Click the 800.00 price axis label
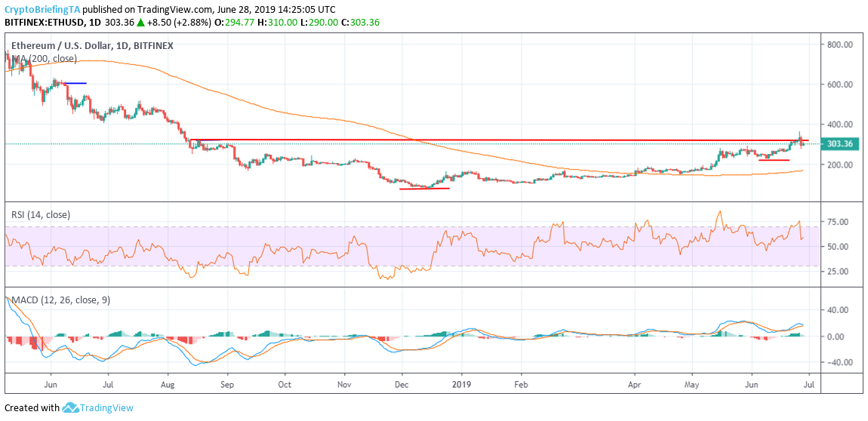The image size is (868, 421). [840, 45]
